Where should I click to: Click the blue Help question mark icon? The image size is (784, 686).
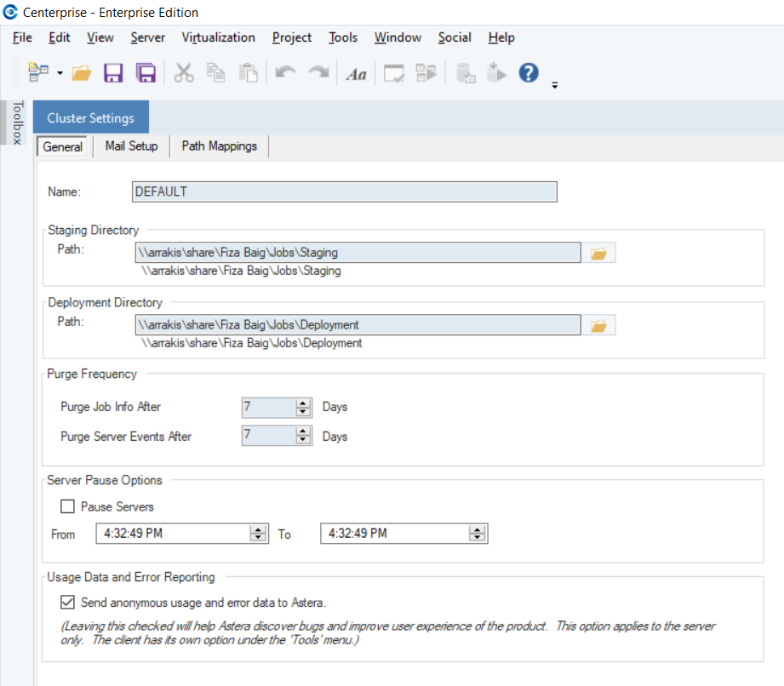coord(529,73)
